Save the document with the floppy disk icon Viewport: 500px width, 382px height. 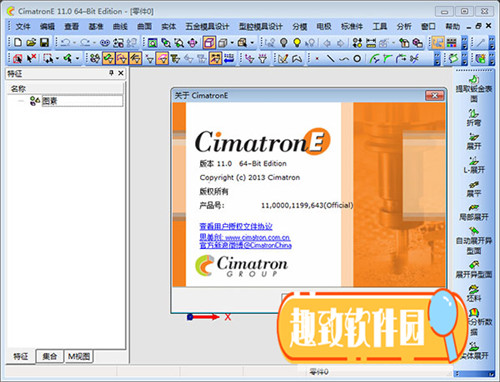pyautogui.click(x=44, y=42)
